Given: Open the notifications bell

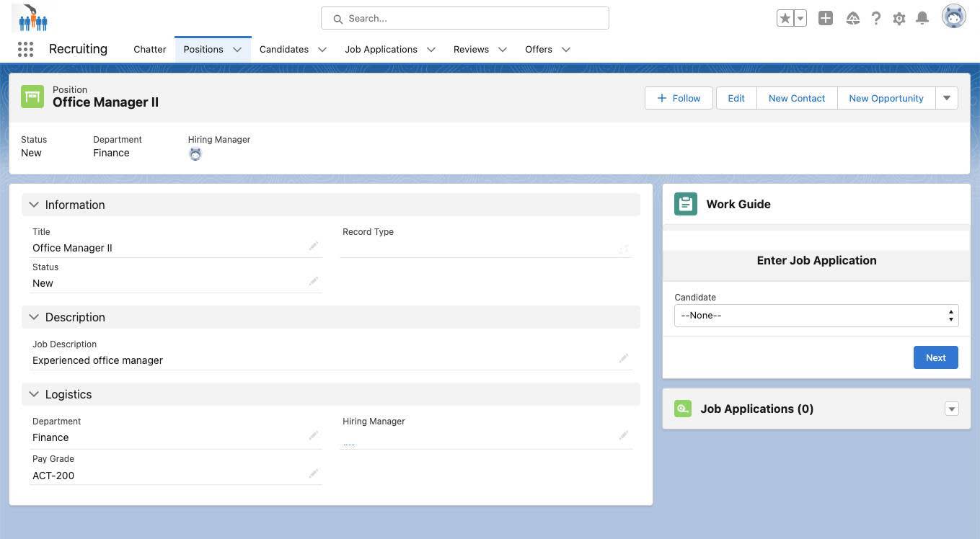Looking at the screenshot, I should point(922,19).
